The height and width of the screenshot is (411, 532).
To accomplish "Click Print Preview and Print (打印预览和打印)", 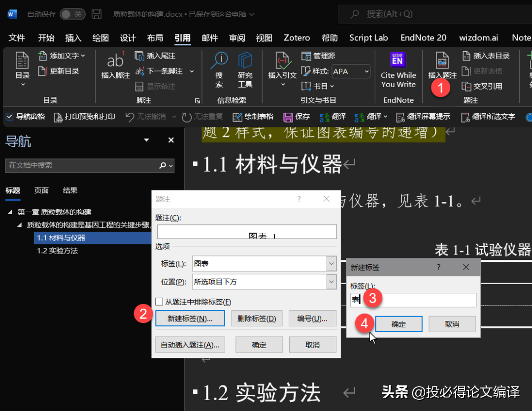I will click(84, 117).
